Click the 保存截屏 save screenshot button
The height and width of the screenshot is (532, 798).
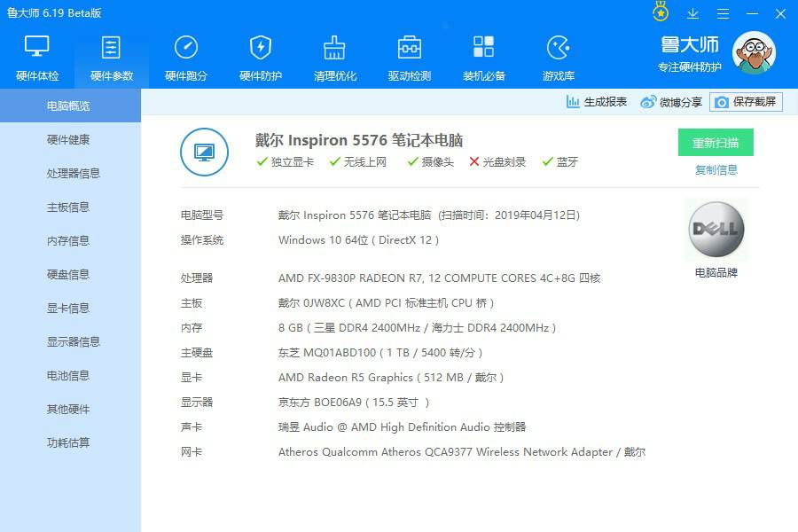tap(746, 102)
